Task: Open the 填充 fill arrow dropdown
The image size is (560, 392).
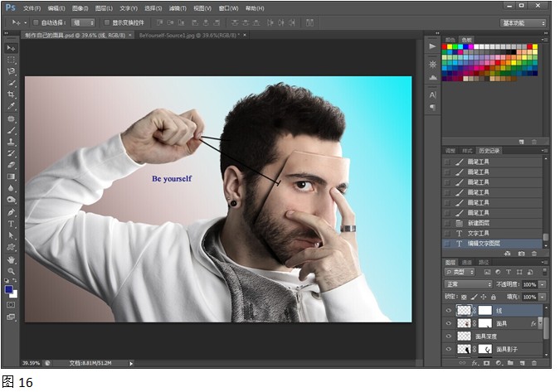Action: click(543, 297)
